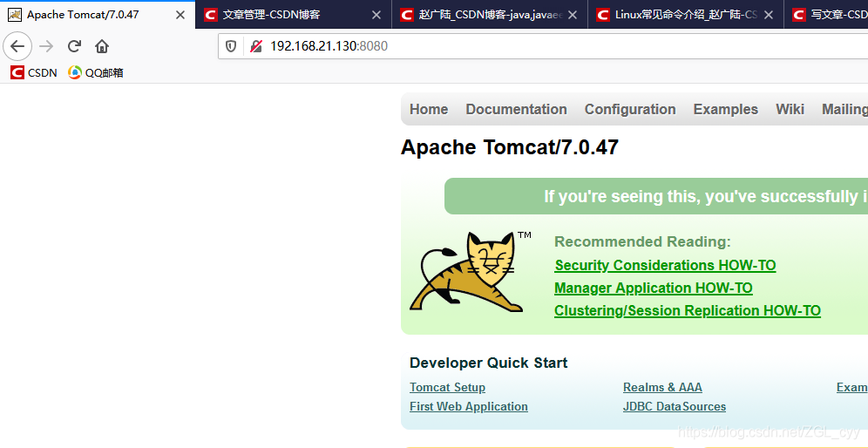Open the Wiki menu item
This screenshot has width=868, height=448.
point(790,110)
